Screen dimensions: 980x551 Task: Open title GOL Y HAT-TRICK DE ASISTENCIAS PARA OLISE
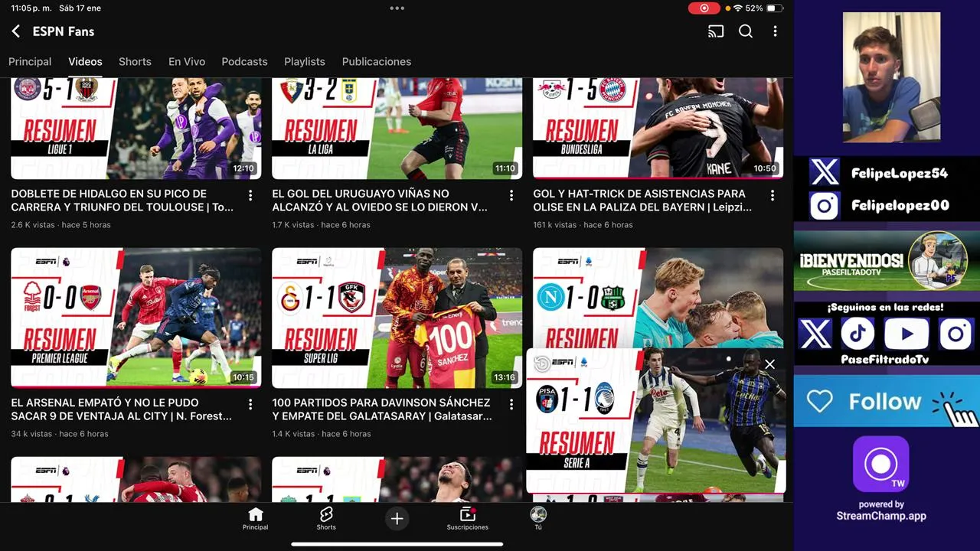pyautogui.click(x=642, y=201)
